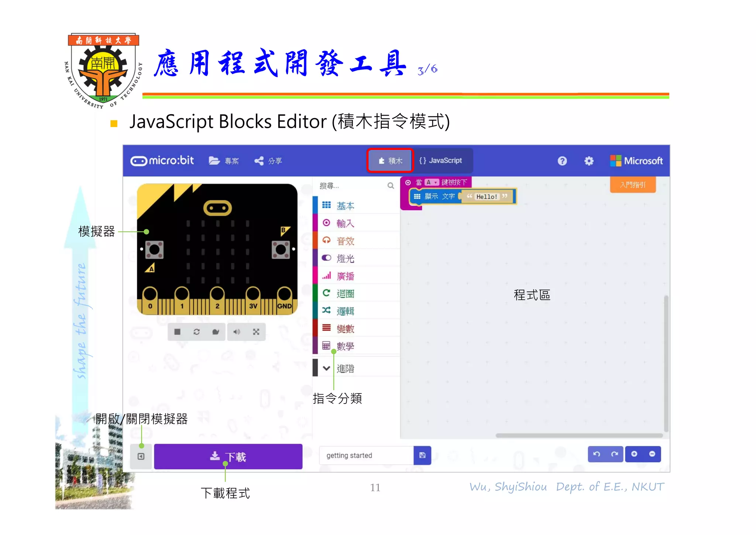Viewport: 756px width, 535px height.
Task: Open the 輸入 input block category
Action: (356, 223)
